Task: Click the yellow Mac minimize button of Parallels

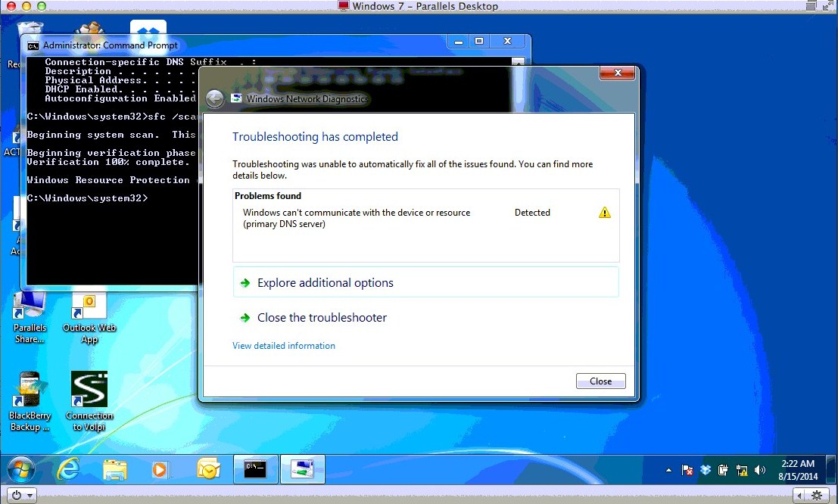Action: pos(26,6)
